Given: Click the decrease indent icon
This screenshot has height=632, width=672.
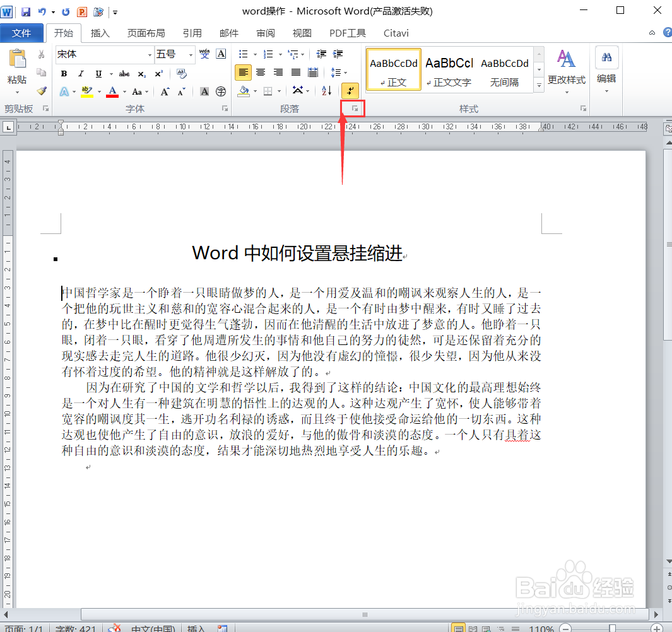Looking at the screenshot, I should 321,54.
